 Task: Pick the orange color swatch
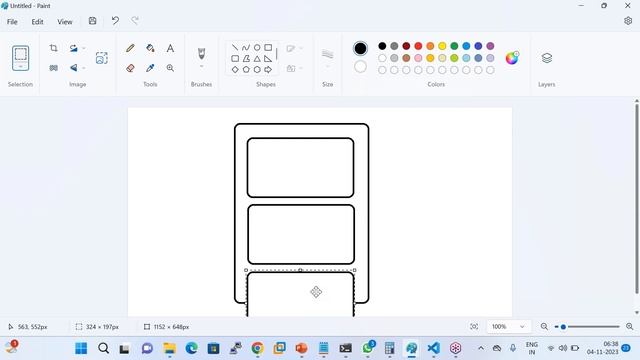coord(430,46)
